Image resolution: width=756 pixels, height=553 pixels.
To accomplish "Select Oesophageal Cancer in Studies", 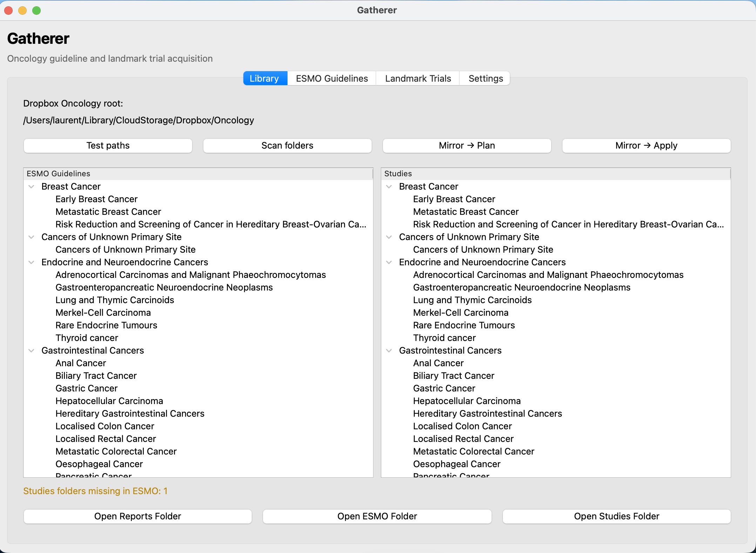I will pos(556,464).
